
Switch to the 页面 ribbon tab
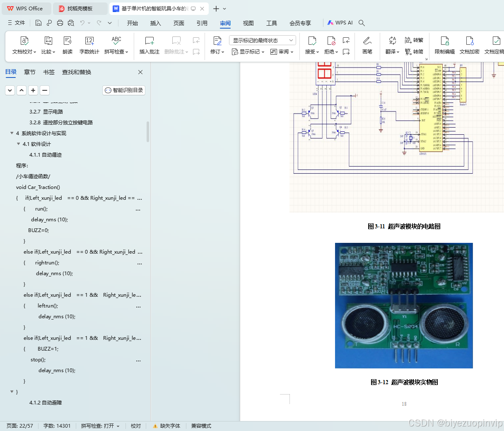pos(178,23)
